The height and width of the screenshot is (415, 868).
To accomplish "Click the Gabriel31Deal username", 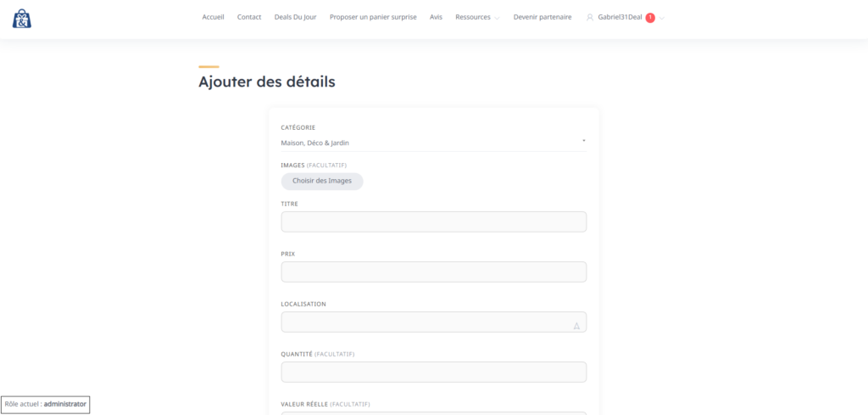I will 620,17.
